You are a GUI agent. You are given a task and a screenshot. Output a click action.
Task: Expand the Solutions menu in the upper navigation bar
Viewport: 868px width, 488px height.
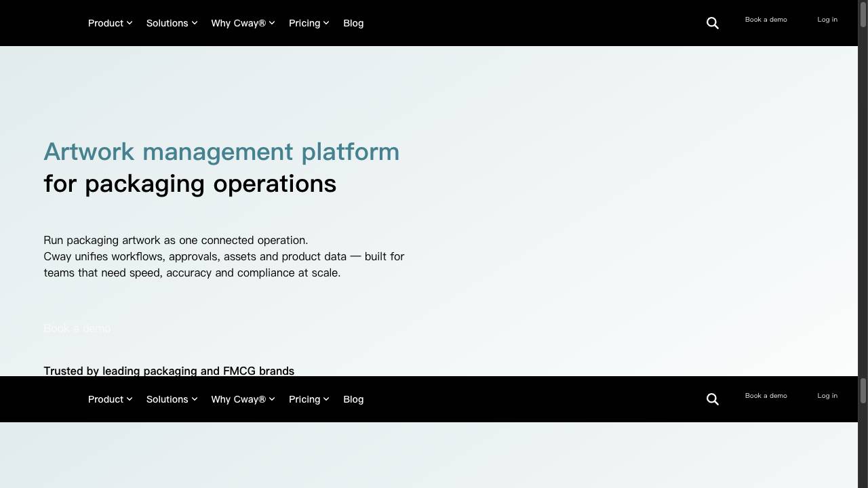coord(172,23)
